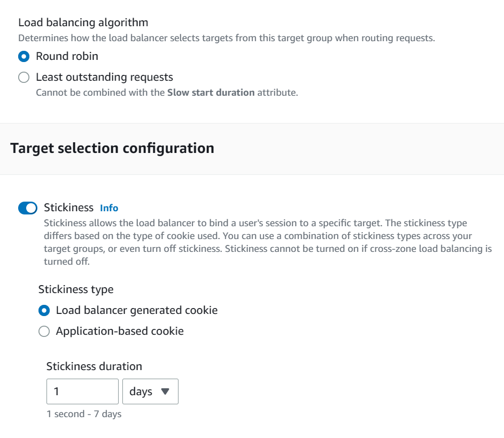Click the Stickiness duration label

click(x=94, y=366)
